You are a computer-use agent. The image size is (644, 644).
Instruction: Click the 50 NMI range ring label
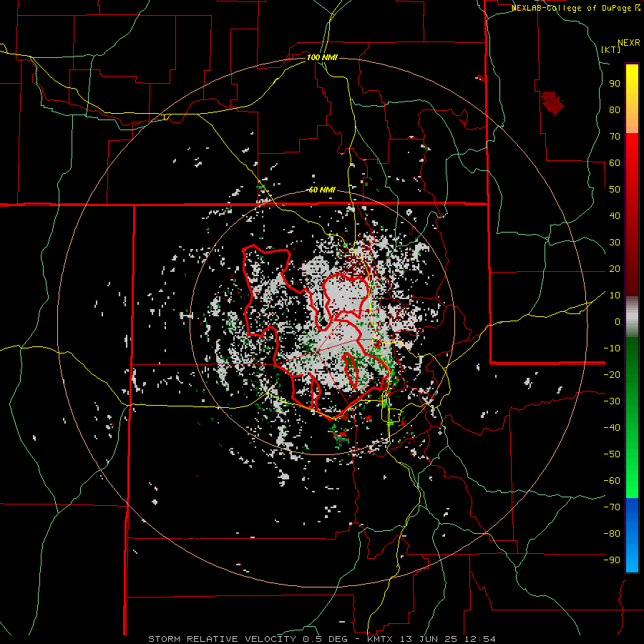coord(322,190)
